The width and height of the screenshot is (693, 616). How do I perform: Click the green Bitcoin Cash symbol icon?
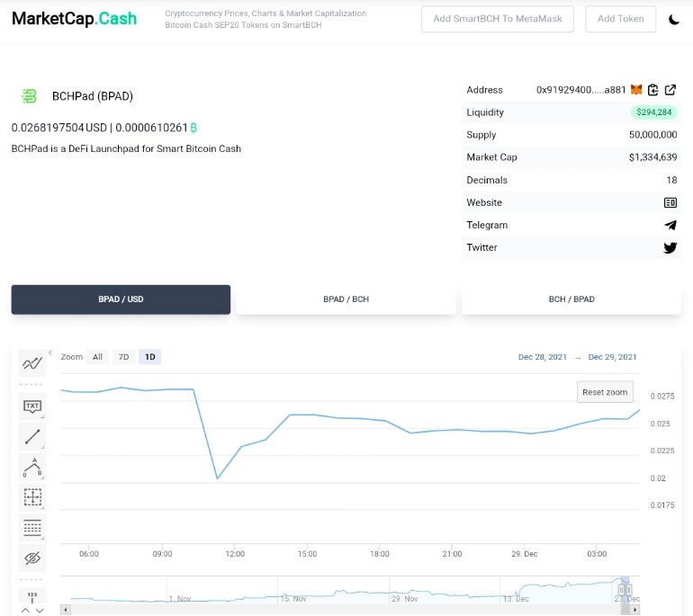pos(193,128)
